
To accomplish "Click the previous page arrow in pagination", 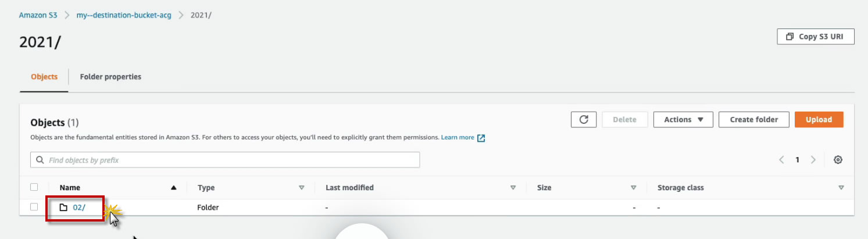I will (x=782, y=160).
